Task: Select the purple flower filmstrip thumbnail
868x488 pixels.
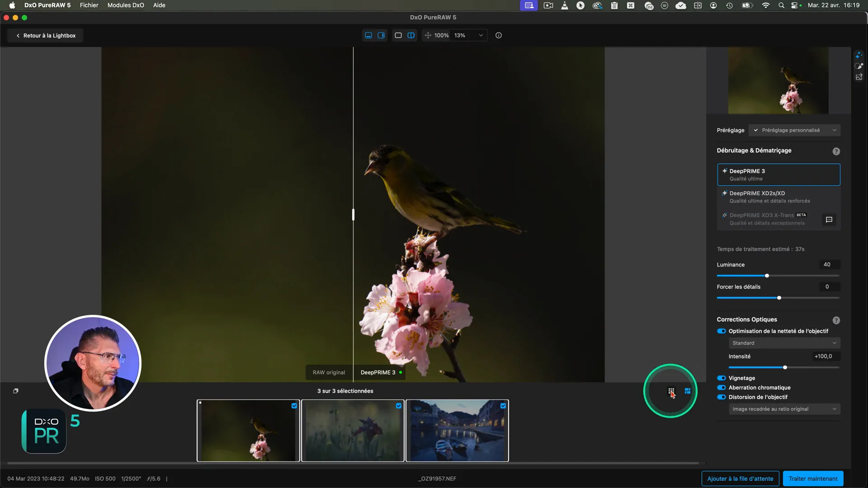Action: 353,431
